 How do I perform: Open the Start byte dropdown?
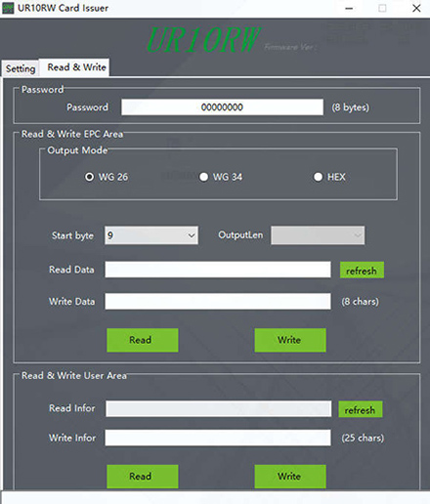click(151, 235)
